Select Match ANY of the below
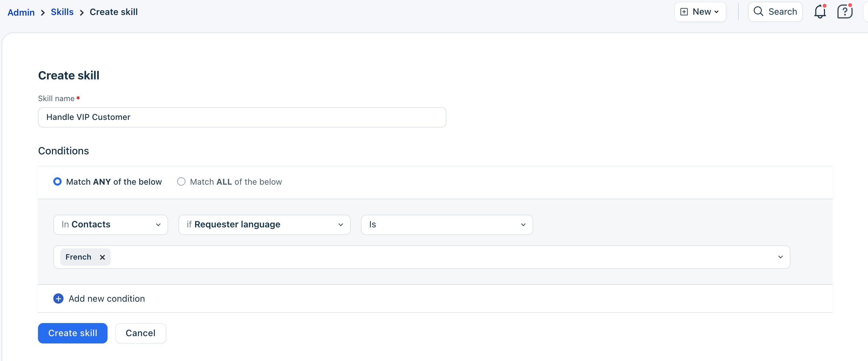Viewport: 868px width, 361px height. click(58, 181)
